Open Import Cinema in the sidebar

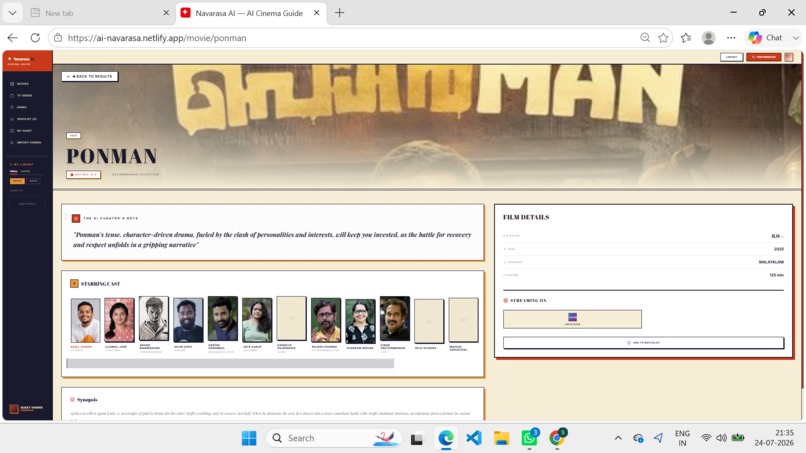point(26,142)
